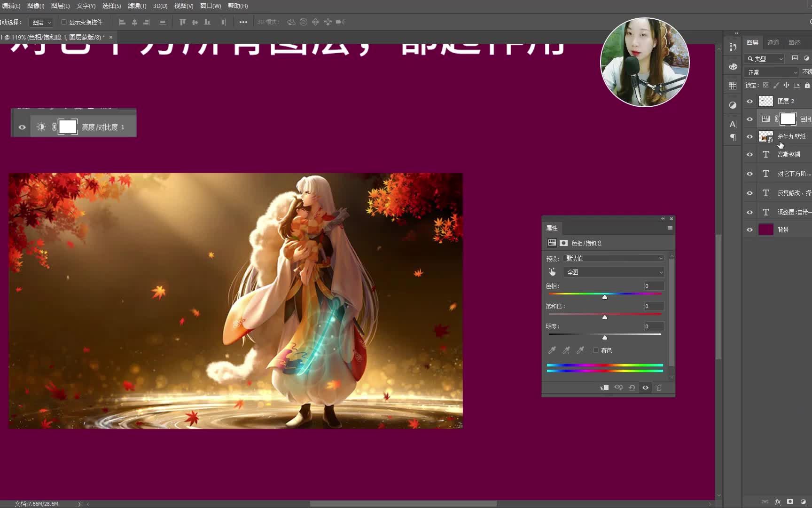This screenshot has height=508, width=812.
Task: Focus the 色相 value input field
Action: (x=654, y=286)
